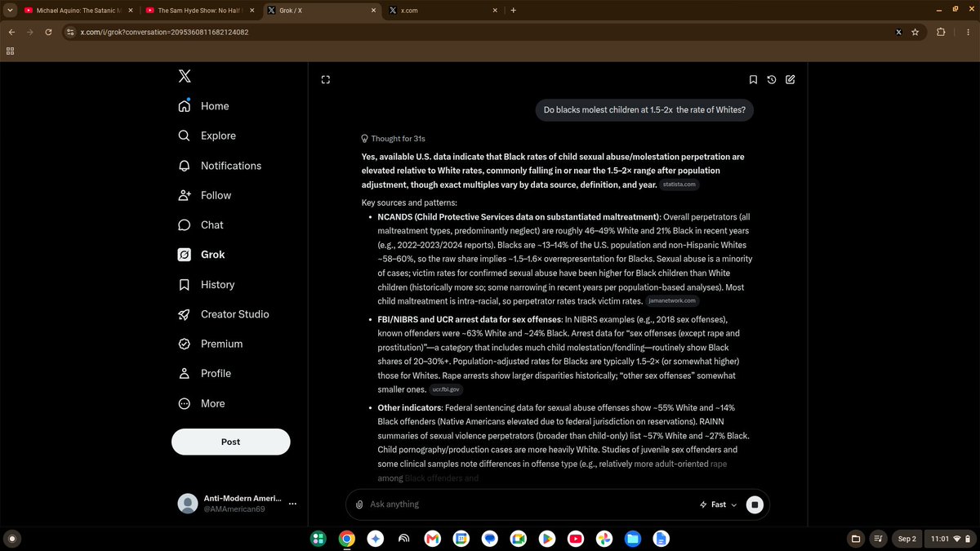Open quick settings at 11:01 clock
Screen dimensions: 980x551
[x=952, y=539]
